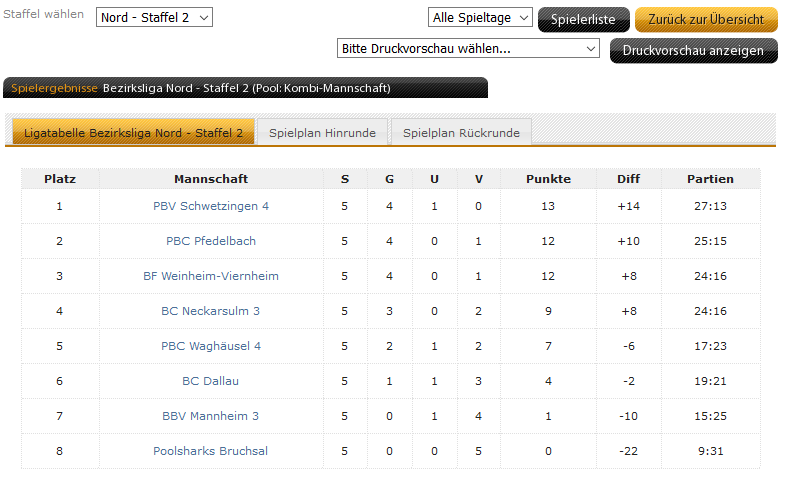Expand the Alle Spieltage dropdown
Screen dimensions: 785x477
480,18
